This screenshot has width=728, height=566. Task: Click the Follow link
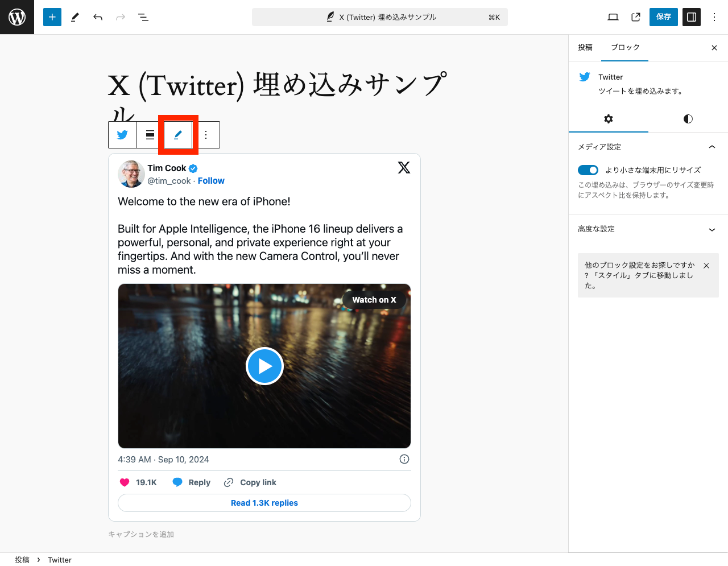click(x=211, y=181)
